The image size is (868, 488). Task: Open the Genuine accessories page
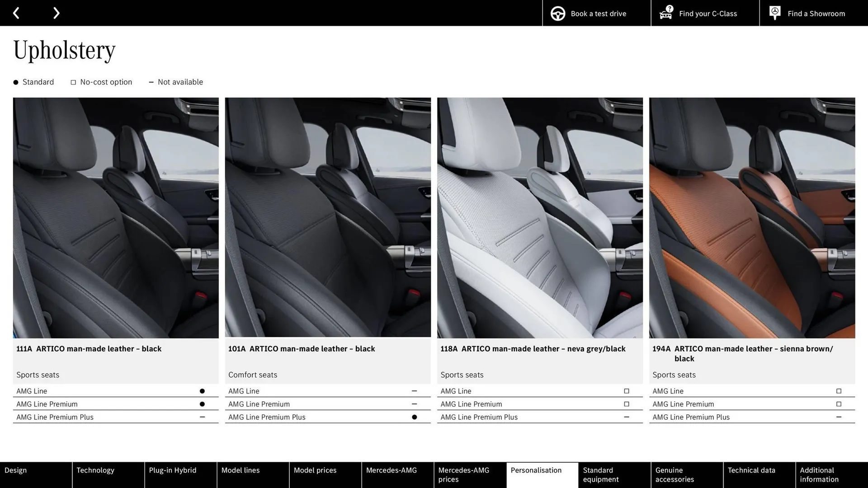(675, 474)
